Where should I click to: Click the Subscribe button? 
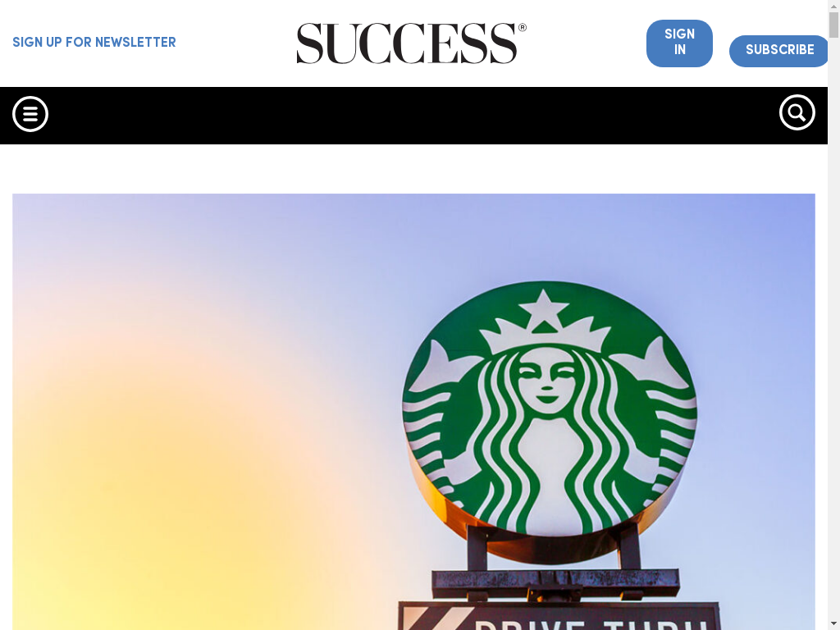[x=779, y=51]
